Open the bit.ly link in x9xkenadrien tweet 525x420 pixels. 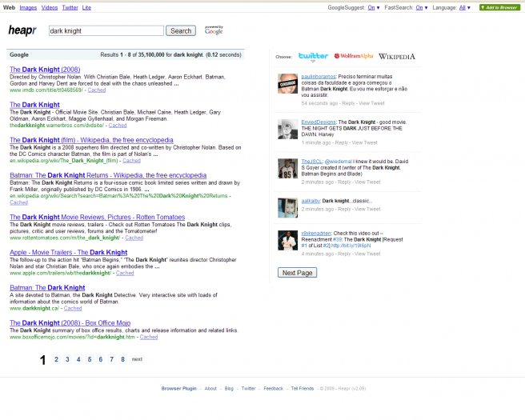[x=351, y=246]
